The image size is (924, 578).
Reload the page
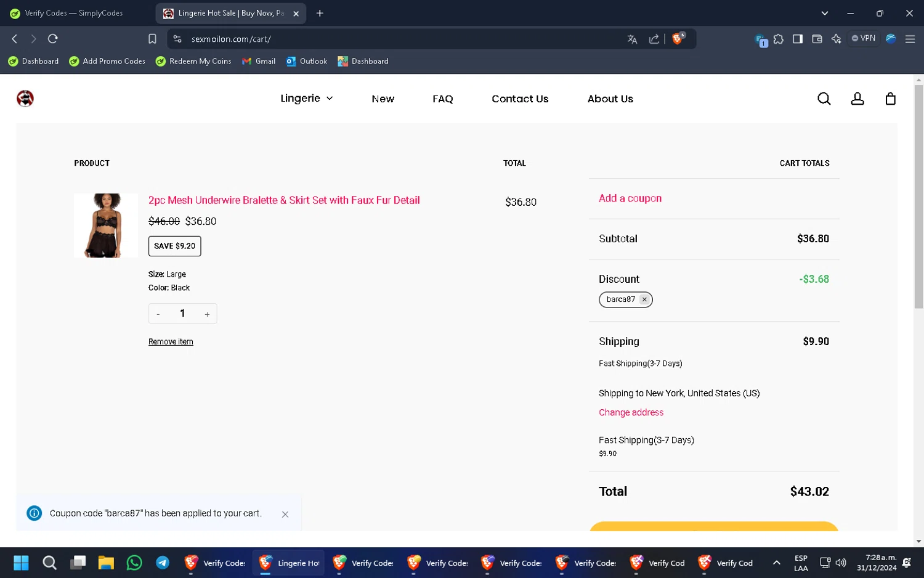(53, 39)
